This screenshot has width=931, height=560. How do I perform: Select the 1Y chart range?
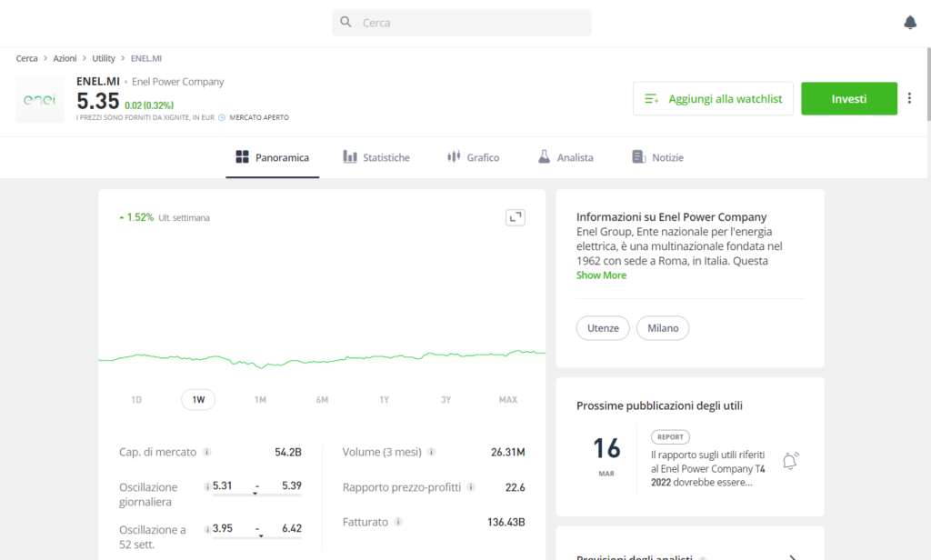(385, 400)
